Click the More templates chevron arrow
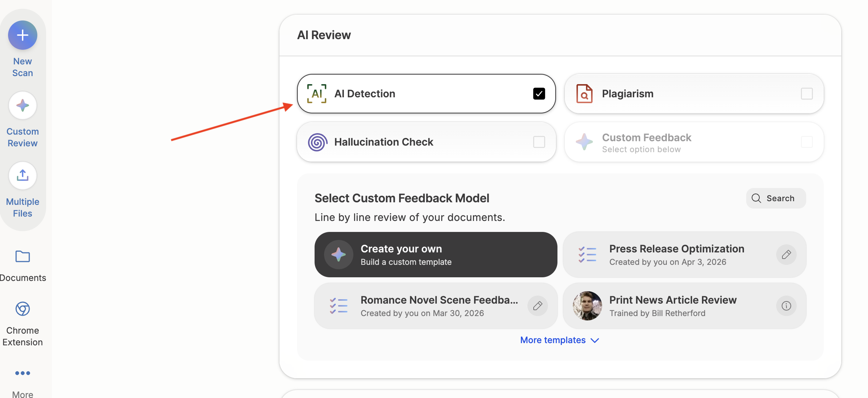This screenshot has height=398, width=868. pyautogui.click(x=595, y=341)
